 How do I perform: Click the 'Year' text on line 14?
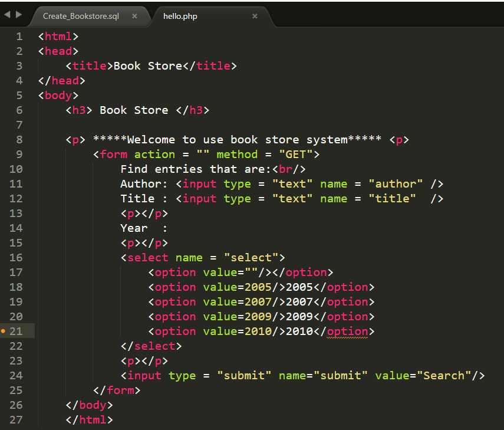[134, 228]
